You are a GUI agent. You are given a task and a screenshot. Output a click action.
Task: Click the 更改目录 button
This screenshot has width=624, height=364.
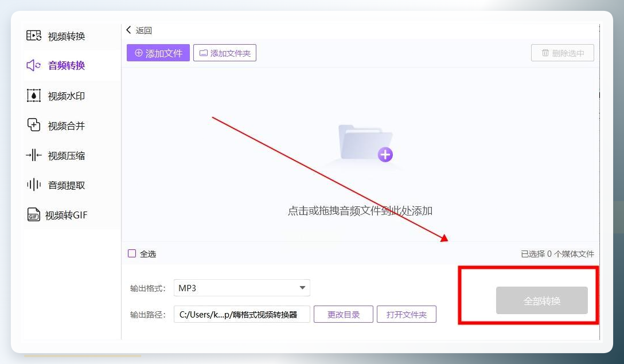344,314
